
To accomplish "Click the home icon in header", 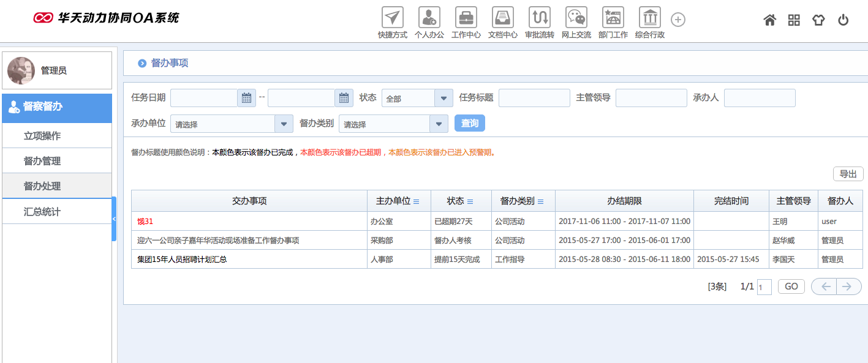I will [770, 20].
